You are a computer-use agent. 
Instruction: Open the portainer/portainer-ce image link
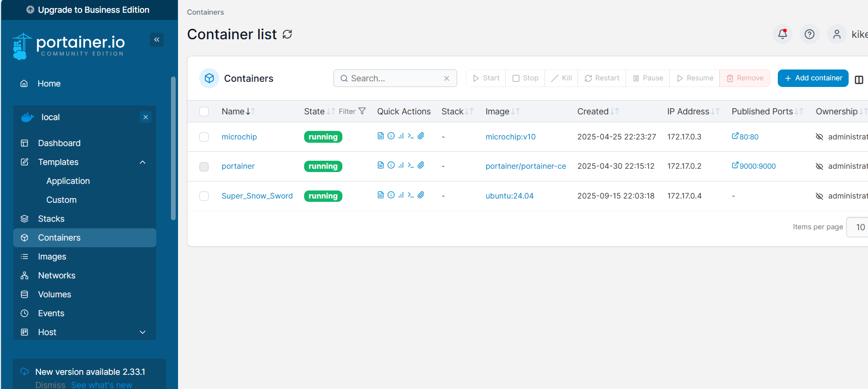(526, 166)
